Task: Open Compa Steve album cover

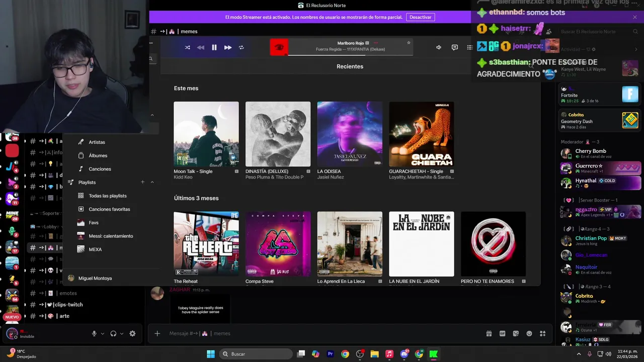Action: click(x=278, y=244)
